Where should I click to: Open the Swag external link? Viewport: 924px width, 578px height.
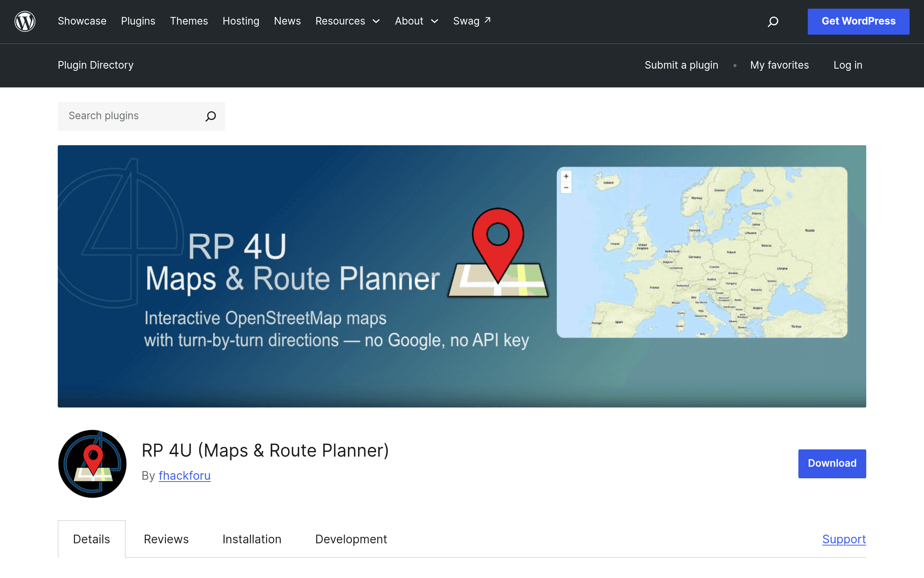(472, 21)
